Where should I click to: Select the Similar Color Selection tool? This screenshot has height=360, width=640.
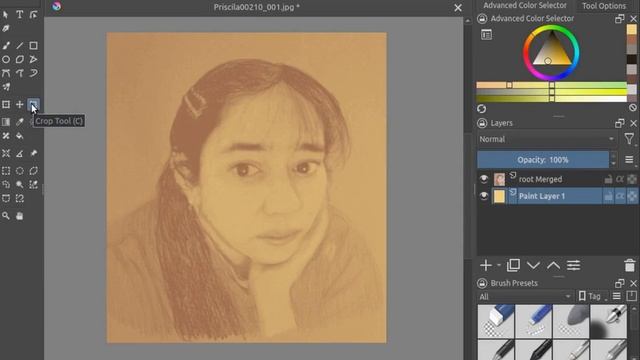tap(33, 185)
